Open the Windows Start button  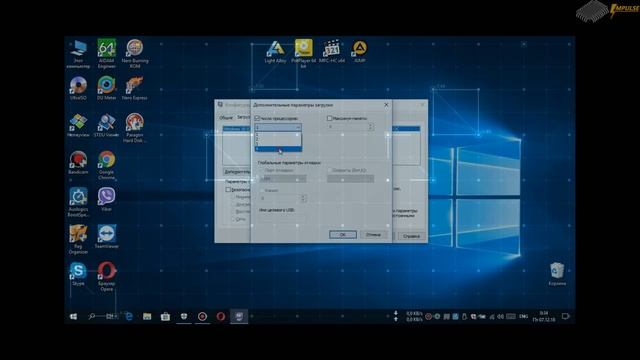[73, 316]
